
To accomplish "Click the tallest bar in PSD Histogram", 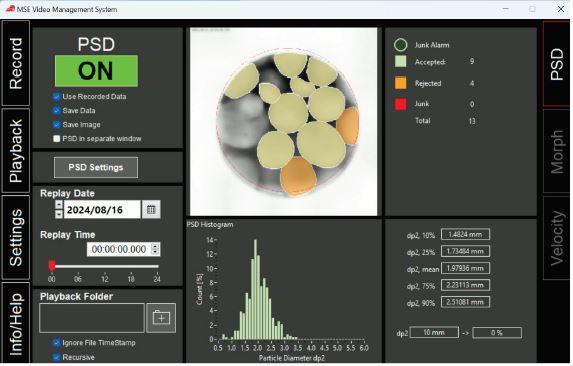I will [255, 289].
